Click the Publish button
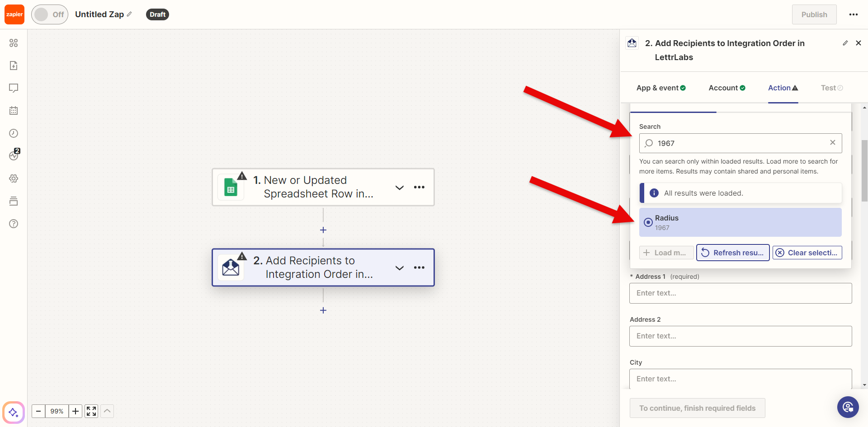The height and width of the screenshot is (427, 868). click(x=814, y=14)
